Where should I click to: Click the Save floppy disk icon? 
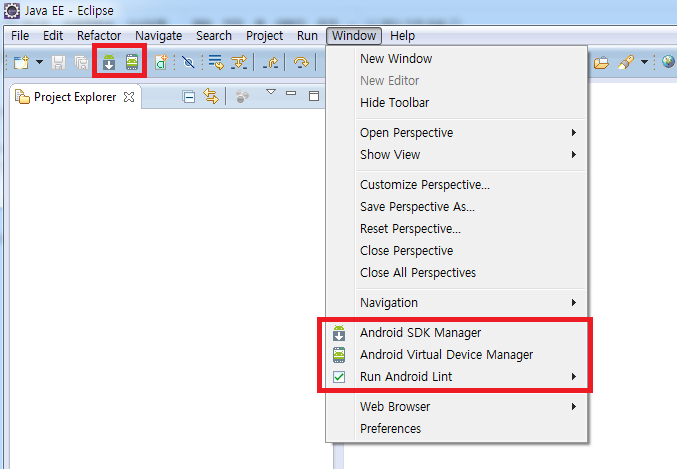pyautogui.click(x=59, y=63)
